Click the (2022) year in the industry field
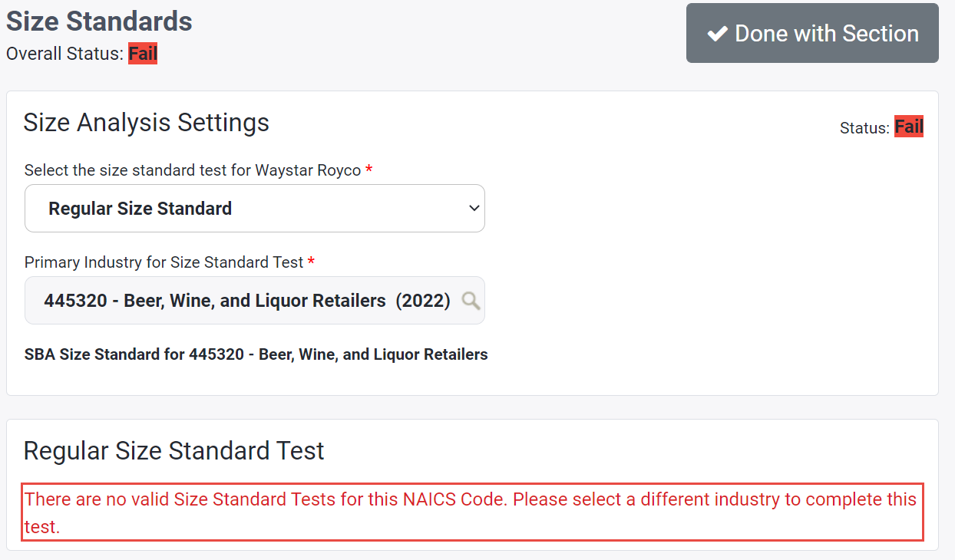955x560 pixels. [x=423, y=301]
